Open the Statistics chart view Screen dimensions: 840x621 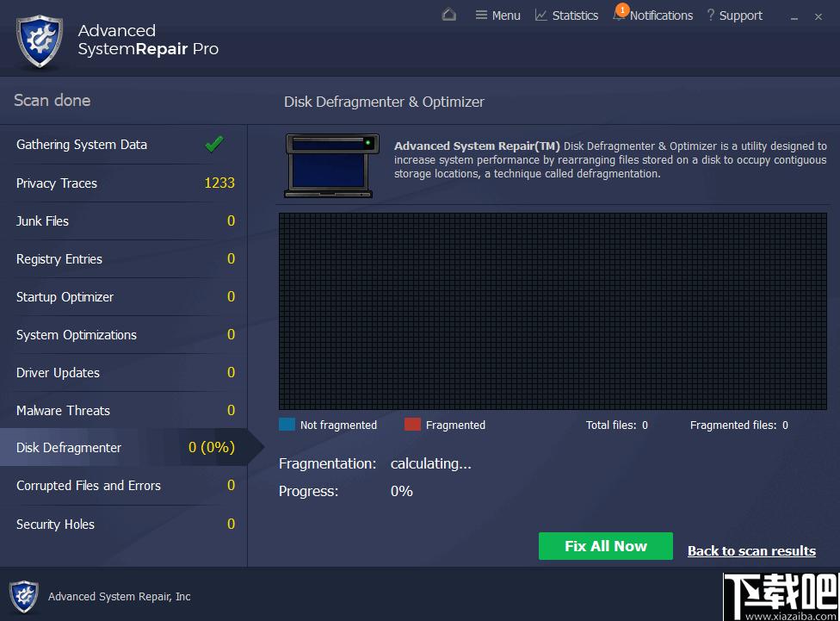tap(566, 16)
